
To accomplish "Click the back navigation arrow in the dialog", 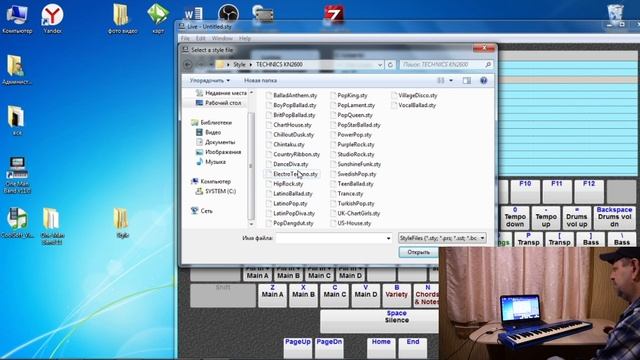I will (x=188, y=64).
